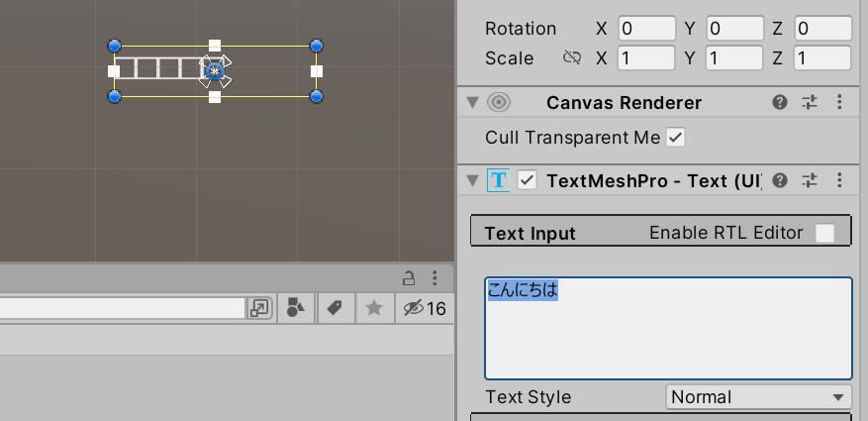Open TextMeshPro component help reference icon
This screenshot has width=868, height=421.
[780, 180]
